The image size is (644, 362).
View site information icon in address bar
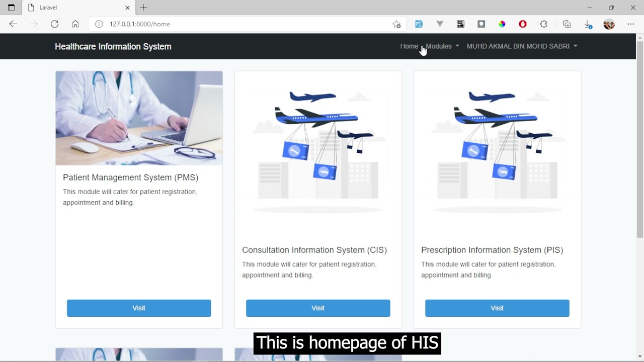coord(99,24)
